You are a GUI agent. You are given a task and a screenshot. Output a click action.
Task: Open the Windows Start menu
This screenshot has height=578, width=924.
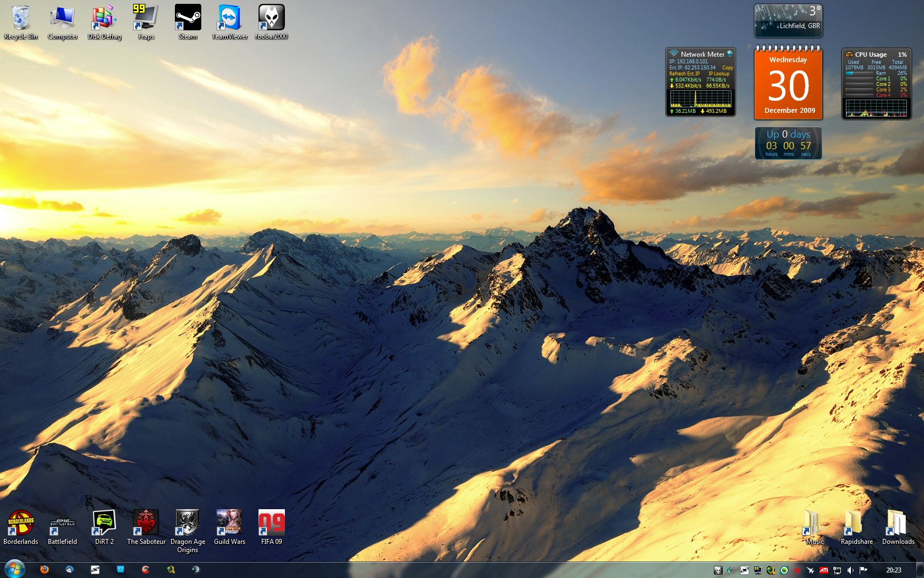pyautogui.click(x=14, y=569)
